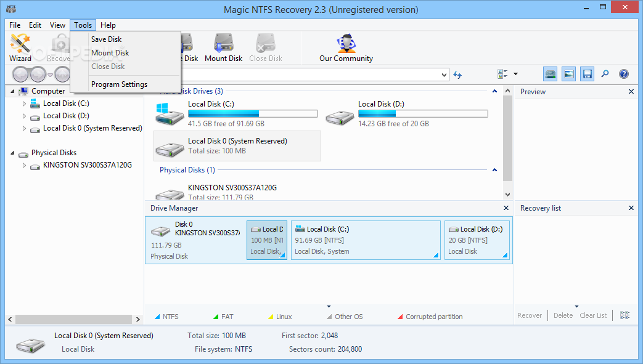The width and height of the screenshot is (643, 364).
Task: Close the Preview panel
Action: click(x=631, y=91)
